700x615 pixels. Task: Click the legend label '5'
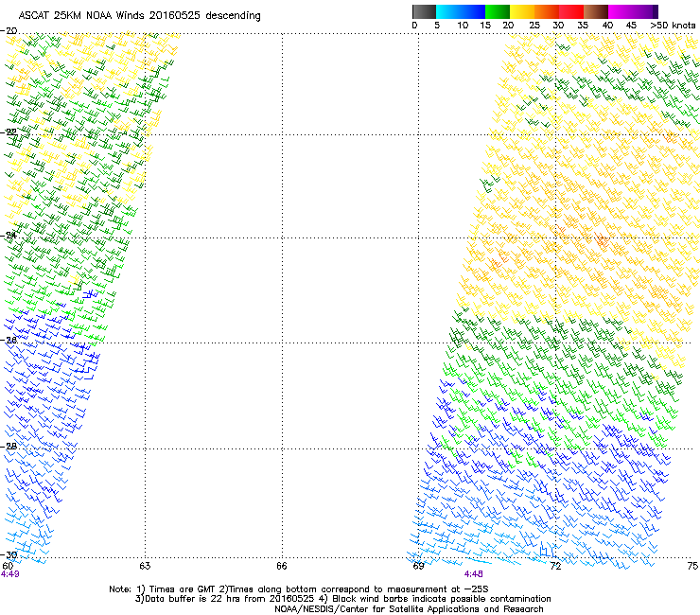pyautogui.click(x=437, y=26)
